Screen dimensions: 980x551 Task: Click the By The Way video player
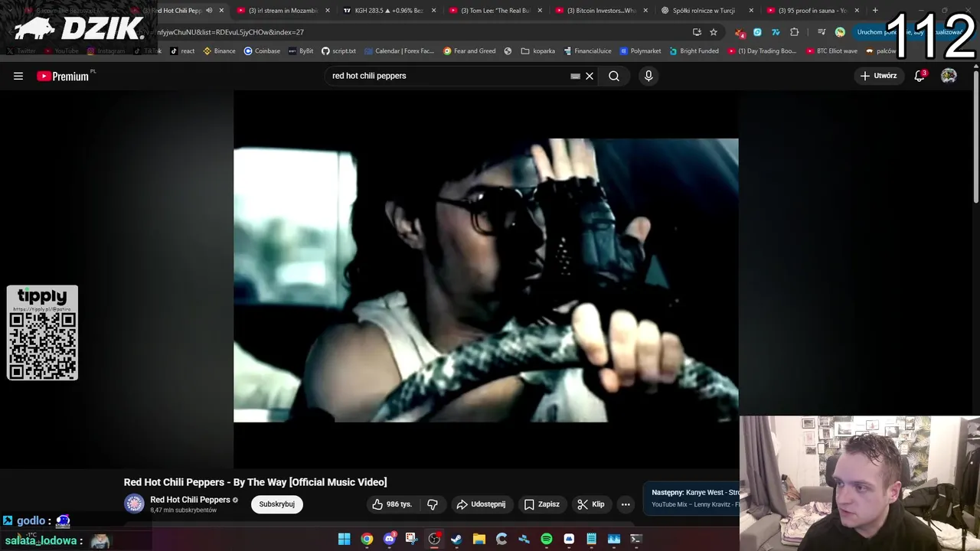[486, 280]
